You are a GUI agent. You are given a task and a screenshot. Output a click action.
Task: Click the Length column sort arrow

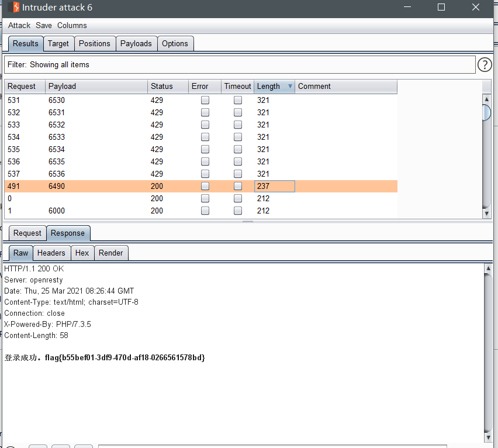tap(290, 86)
